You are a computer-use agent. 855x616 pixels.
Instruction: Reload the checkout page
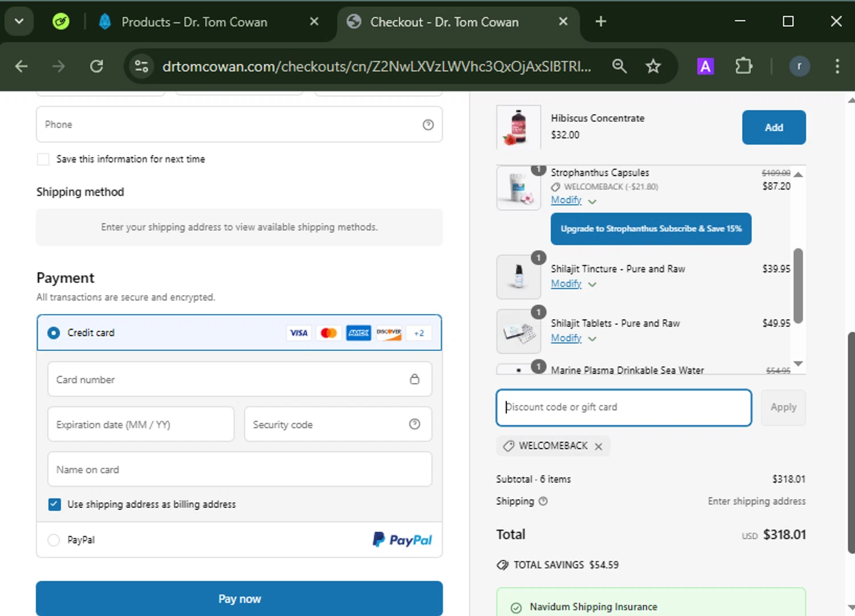(96, 67)
